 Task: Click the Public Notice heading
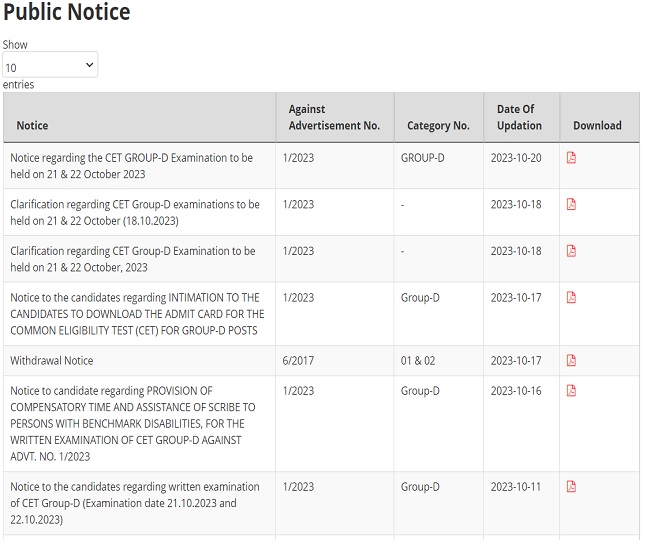tap(66, 12)
